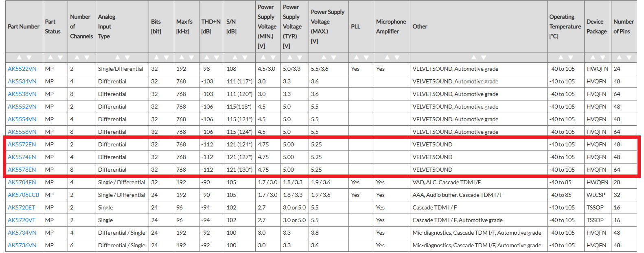Sort Bits column ascending
Viewport: 644px width, 253px height.
[156, 57]
